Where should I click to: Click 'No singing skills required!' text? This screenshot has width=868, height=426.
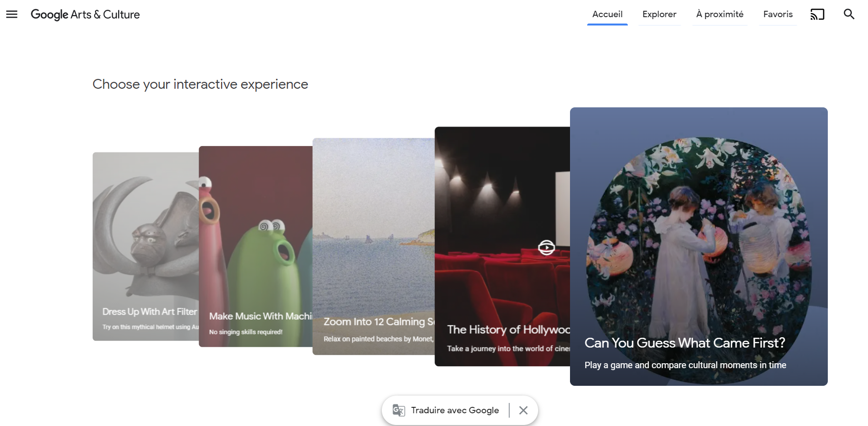[x=246, y=332]
